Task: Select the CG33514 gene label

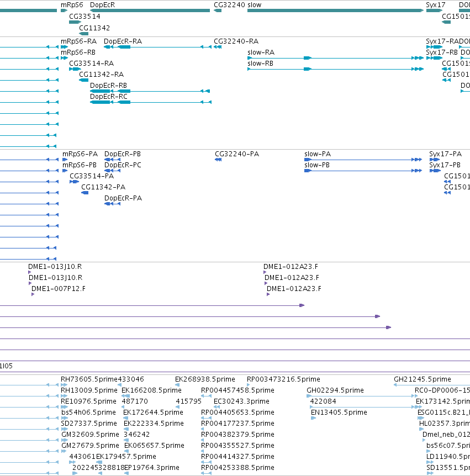Action: point(85,17)
